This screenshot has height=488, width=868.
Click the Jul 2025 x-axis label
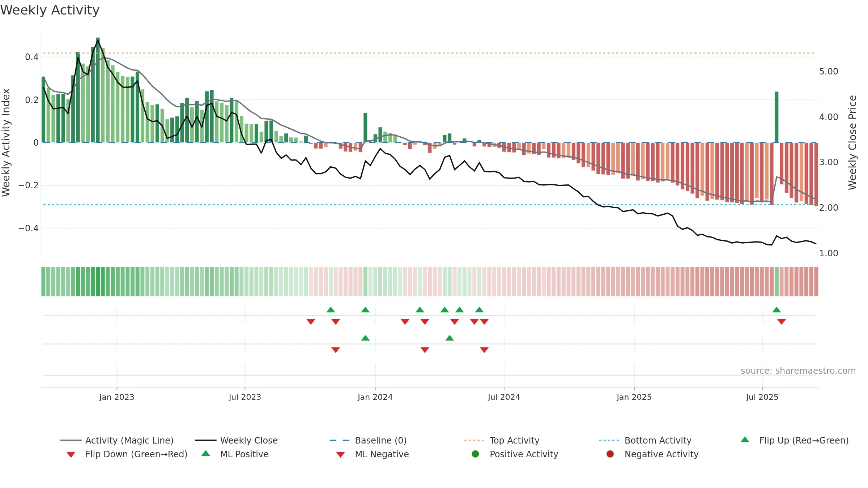tap(762, 397)
